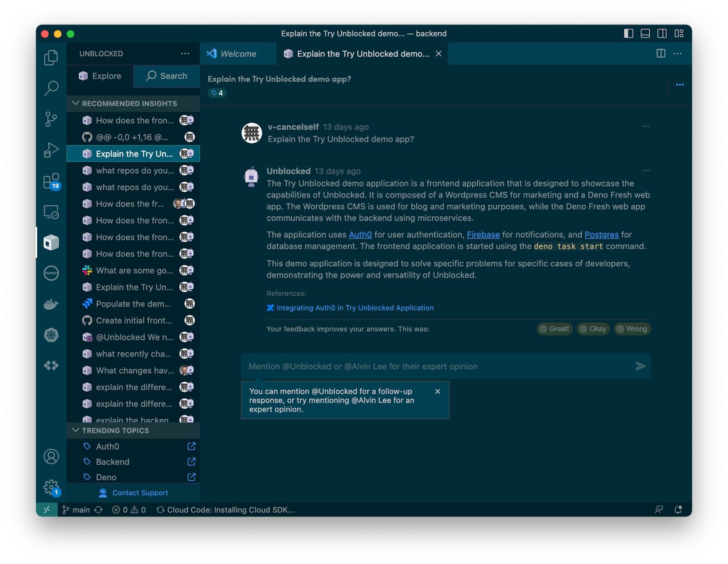Viewport: 728px width, 564px height.
Task: Open insight '@@ -0,0 +1,16 @@...'
Action: coord(133,137)
